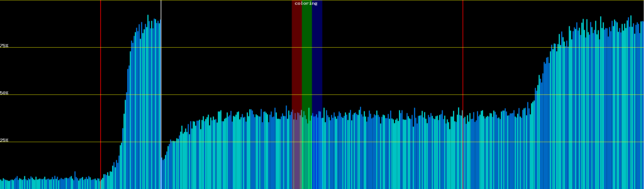
Task: Select the dark blue coloring band
Action: pos(317,63)
